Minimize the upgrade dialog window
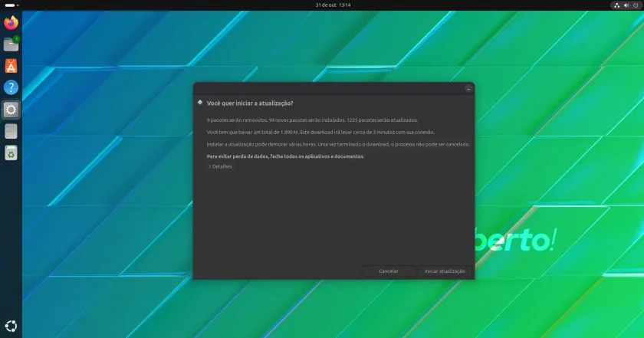 (x=468, y=89)
